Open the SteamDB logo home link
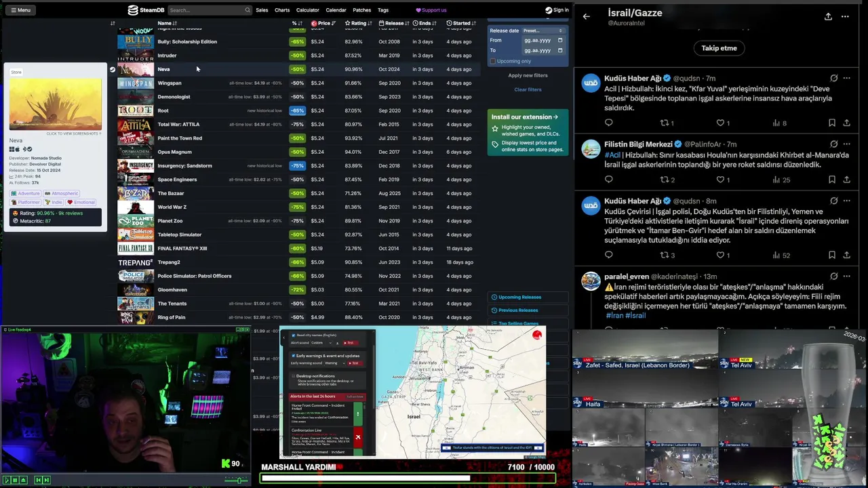This screenshot has height=488, width=868. point(146,10)
